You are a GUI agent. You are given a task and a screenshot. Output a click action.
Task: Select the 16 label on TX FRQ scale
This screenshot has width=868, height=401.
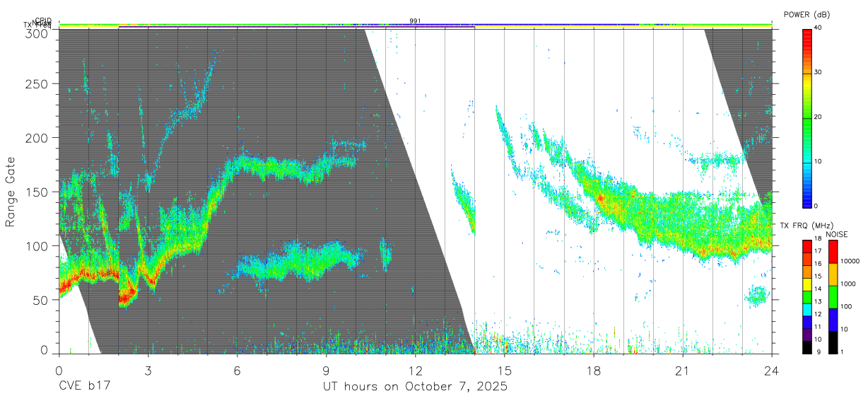(817, 264)
